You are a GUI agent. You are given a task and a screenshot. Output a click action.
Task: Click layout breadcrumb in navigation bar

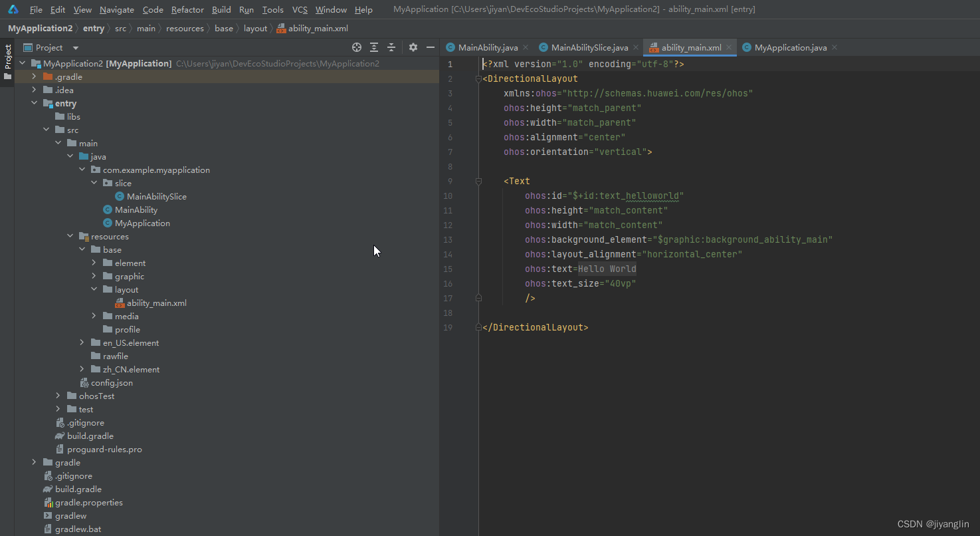255,28
